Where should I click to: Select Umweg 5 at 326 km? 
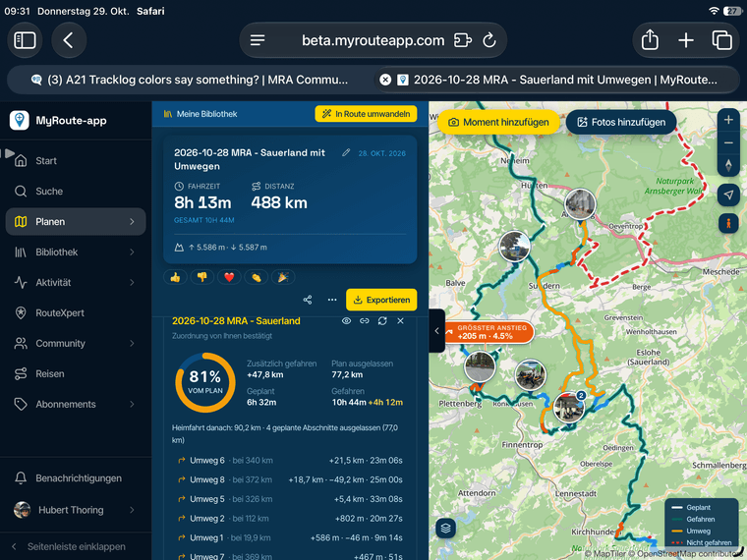(290, 499)
